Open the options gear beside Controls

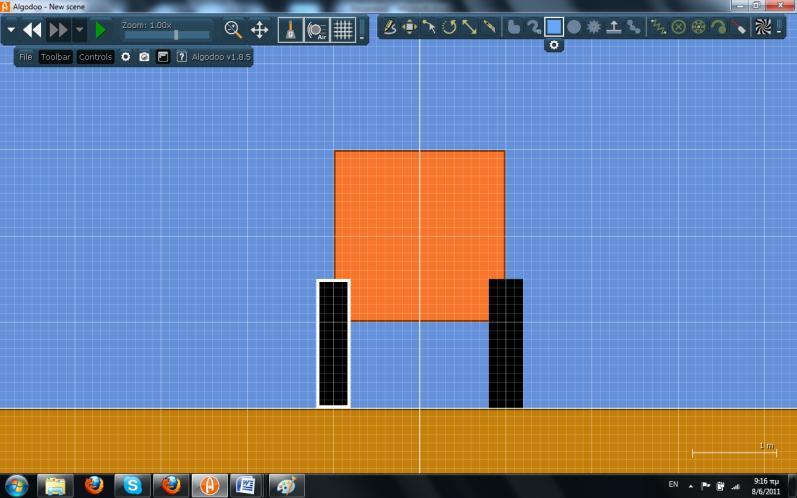(x=126, y=57)
